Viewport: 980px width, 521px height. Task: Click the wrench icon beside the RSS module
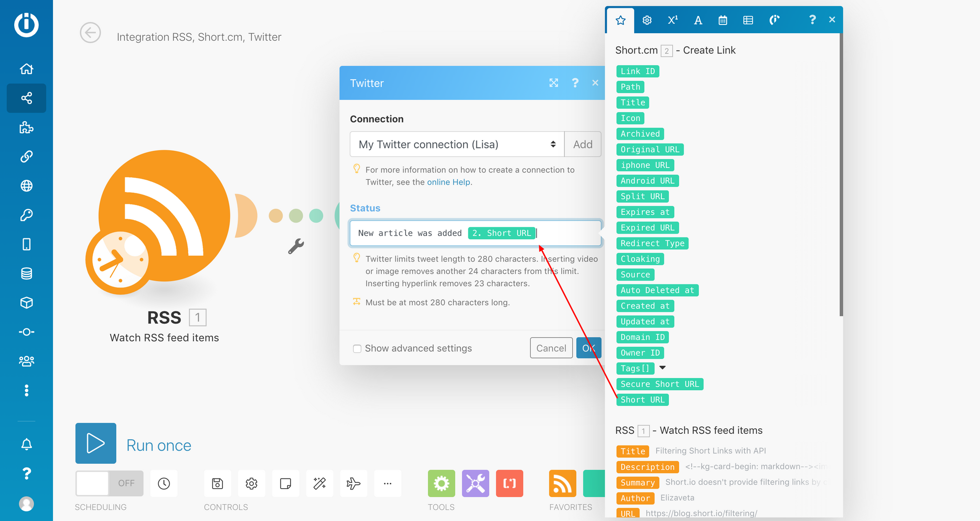[x=296, y=246]
